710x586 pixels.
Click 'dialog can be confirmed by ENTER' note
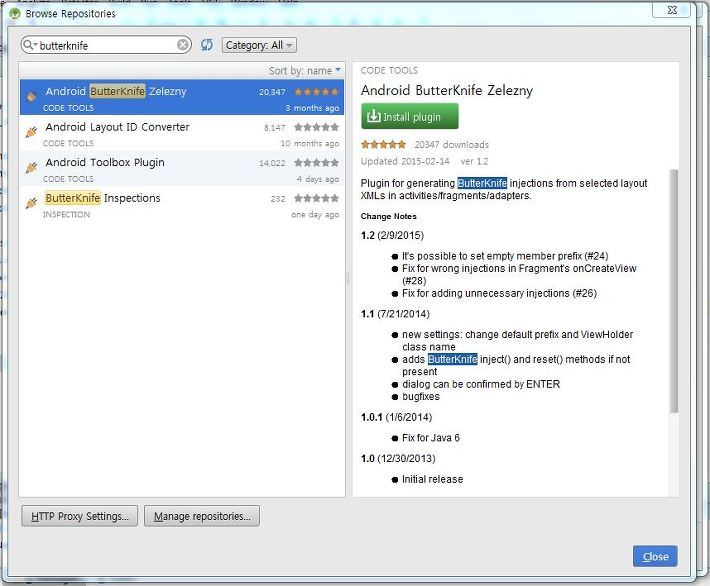481,384
